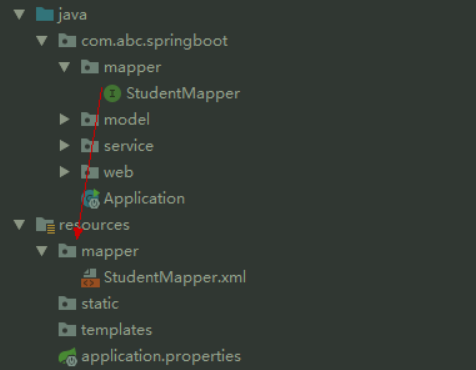
Task: Click the model package folder icon
Action: click(90, 119)
